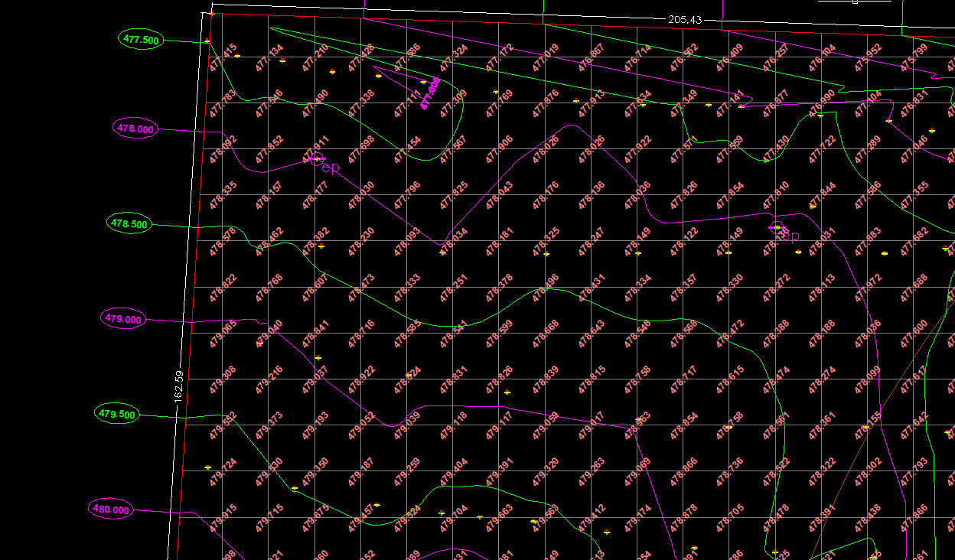Click spot elevation 477.490

315,104
